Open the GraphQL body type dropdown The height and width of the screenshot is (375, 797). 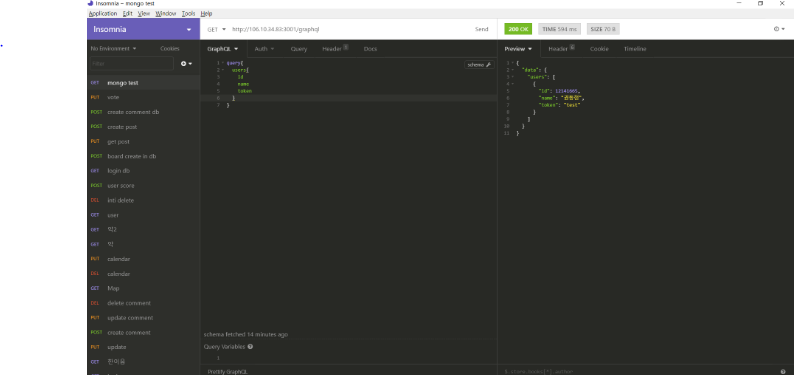pos(223,49)
